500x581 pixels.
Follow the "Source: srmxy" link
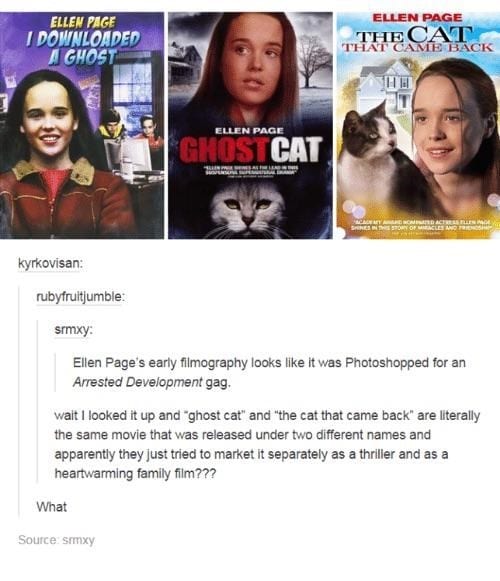click(x=56, y=540)
